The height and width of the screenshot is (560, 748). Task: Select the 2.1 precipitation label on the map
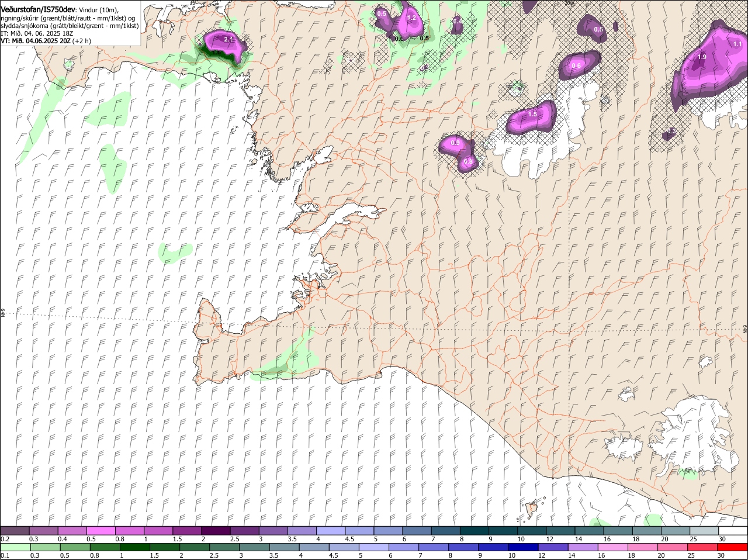click(x=228, y=40)
